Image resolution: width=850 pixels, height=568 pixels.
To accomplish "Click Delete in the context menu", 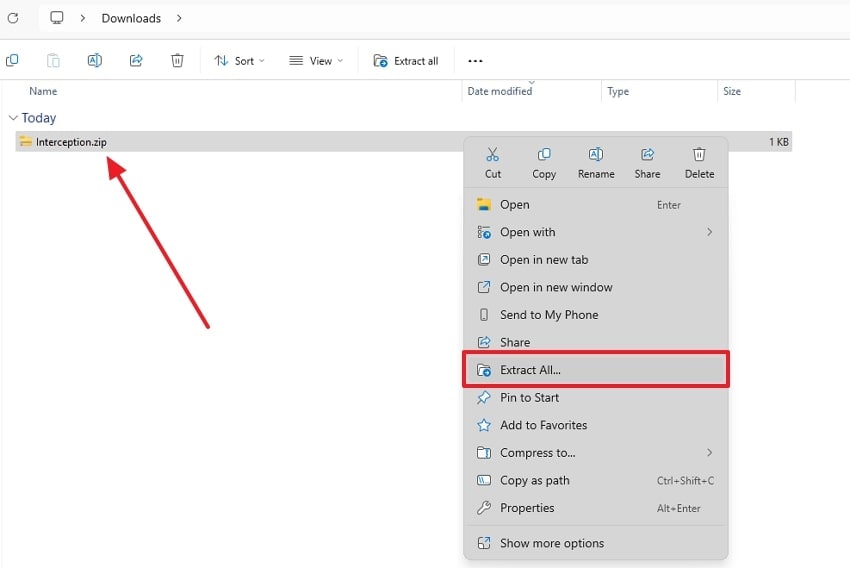I will [x=699, y=163].
